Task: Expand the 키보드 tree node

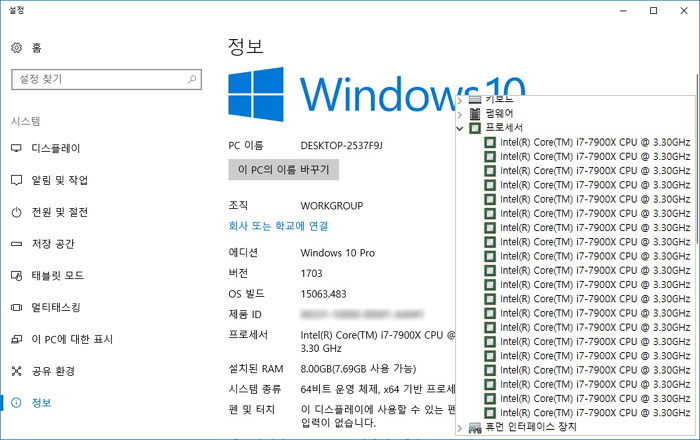Action: click(x=460, y=100)
